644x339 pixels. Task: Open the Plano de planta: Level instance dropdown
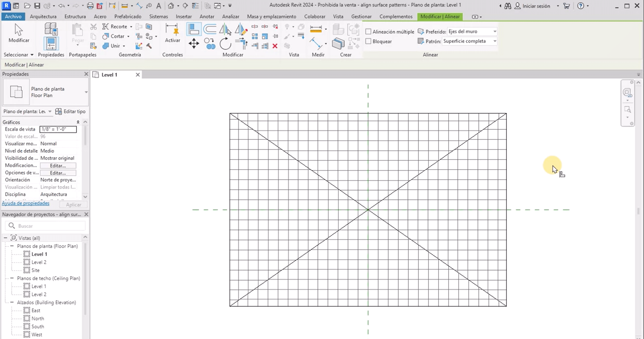[x=50, y=111]
